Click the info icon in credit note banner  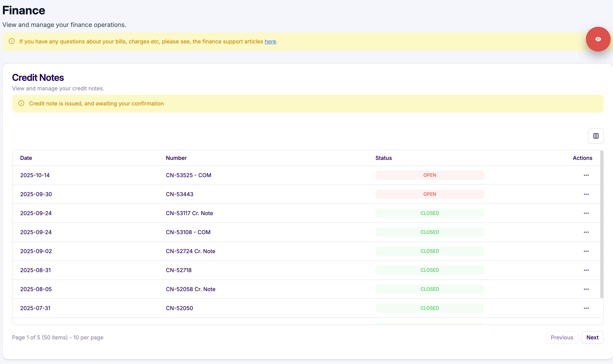tap(21, 103)
